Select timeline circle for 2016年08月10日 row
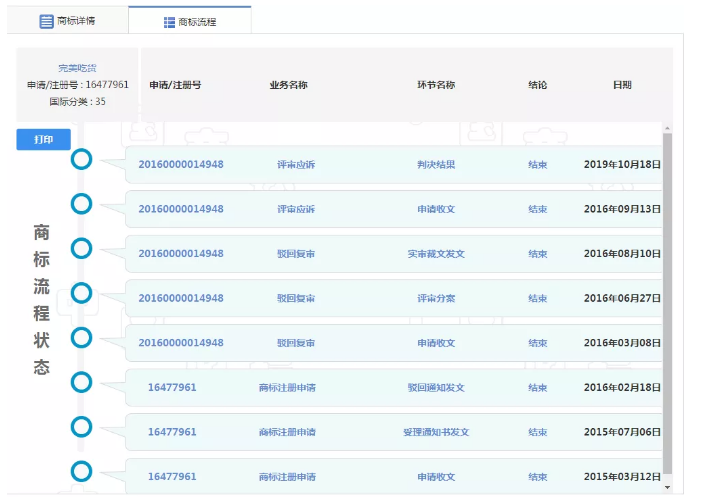This screenshot has width=701, height=502. click(x=81, y=249)
